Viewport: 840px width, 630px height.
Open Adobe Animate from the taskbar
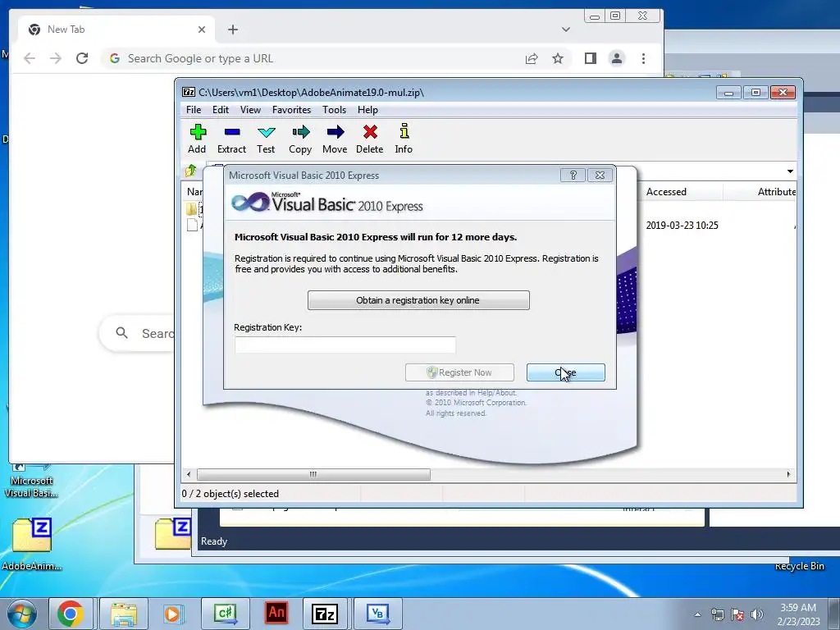click(276, 614)
